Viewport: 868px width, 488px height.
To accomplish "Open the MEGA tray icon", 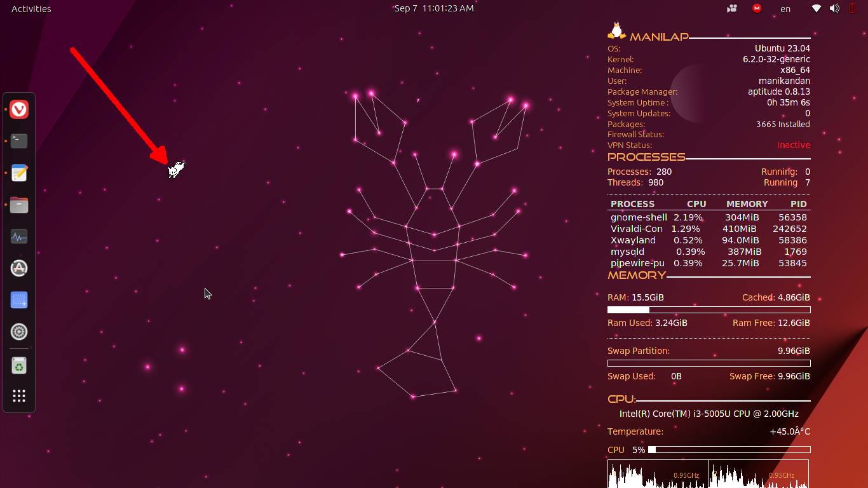I will point(757,8).
